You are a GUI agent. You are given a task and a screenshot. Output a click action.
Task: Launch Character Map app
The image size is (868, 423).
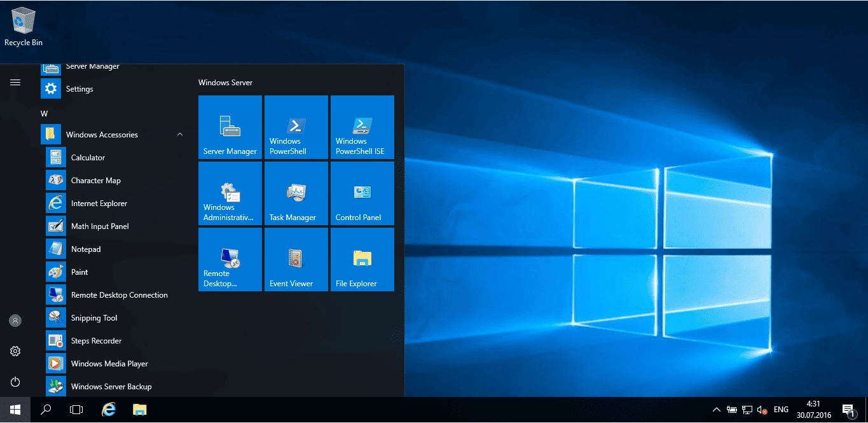pos(114,181)
